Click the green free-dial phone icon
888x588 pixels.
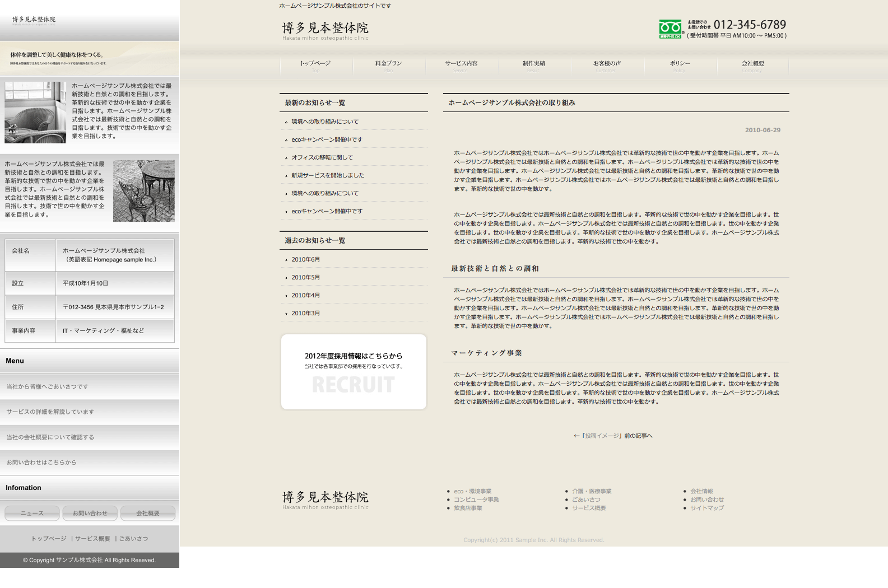point(670,29)
